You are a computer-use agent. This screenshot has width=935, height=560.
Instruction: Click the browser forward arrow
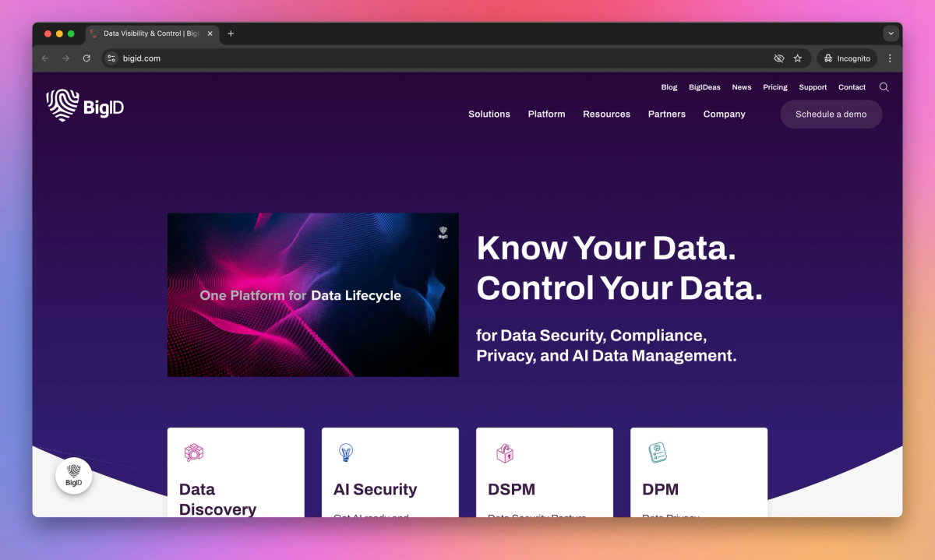pyautogui.click(x=65, y=58)
